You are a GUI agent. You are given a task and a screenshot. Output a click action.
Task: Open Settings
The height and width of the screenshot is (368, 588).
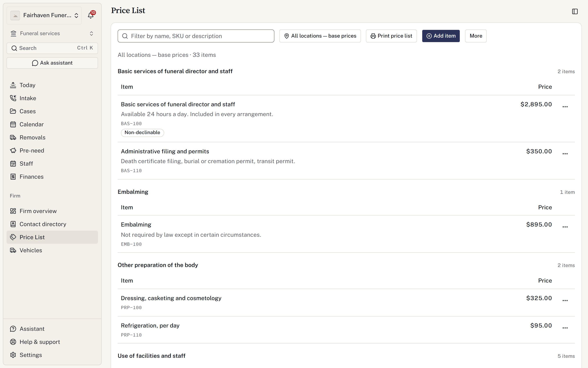pos(52,355)
